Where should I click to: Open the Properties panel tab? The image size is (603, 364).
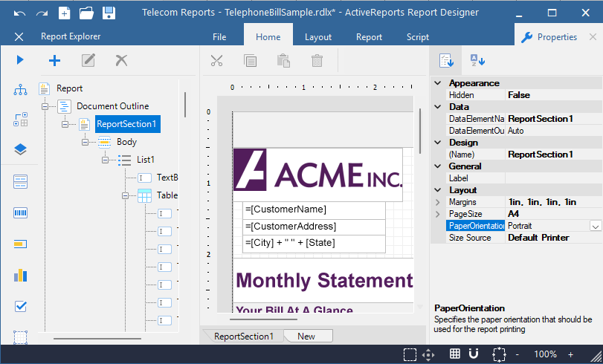(549, 37)
